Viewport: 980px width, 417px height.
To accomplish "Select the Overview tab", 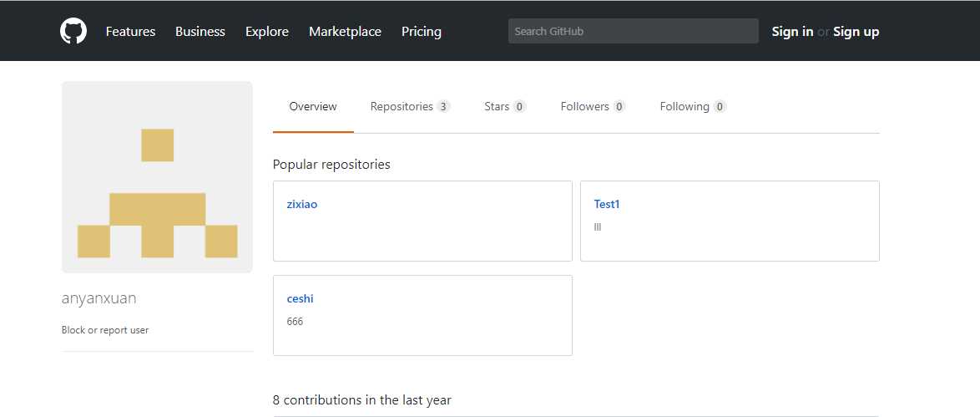I will pos(313,107).
